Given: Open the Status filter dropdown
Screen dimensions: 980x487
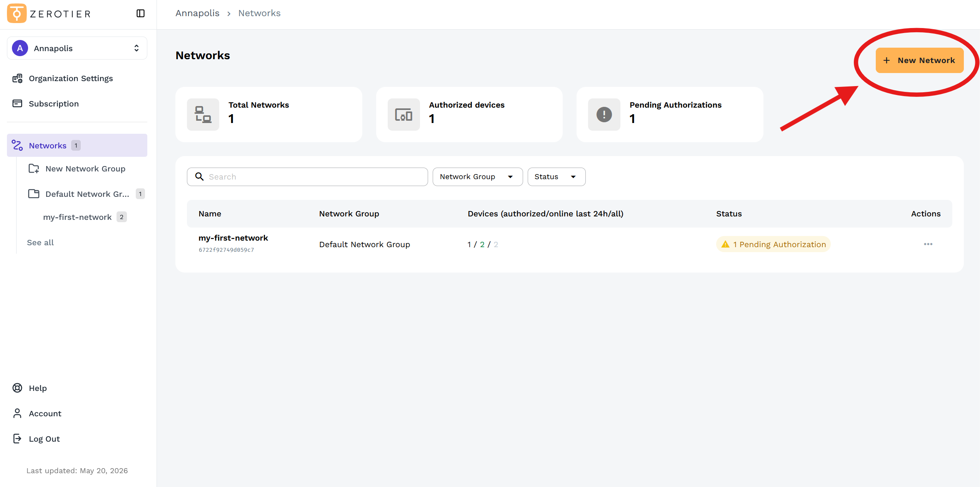Looking at the screenshot, I should pos(557,177).
